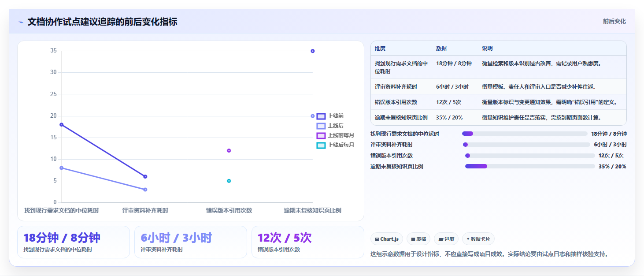Click the 18 data point on 上线前 line
This screenshot has height=276, width=644.
(62, 125)
